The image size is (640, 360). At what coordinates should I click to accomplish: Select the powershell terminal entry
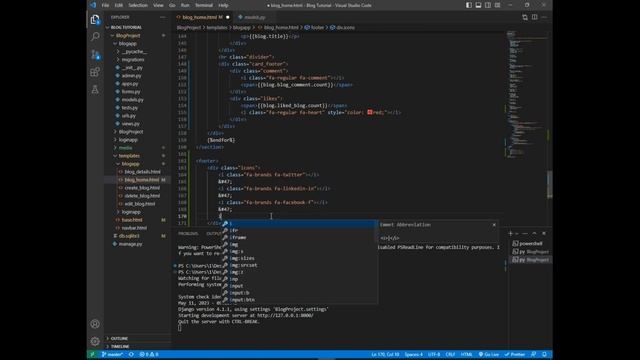531,243
